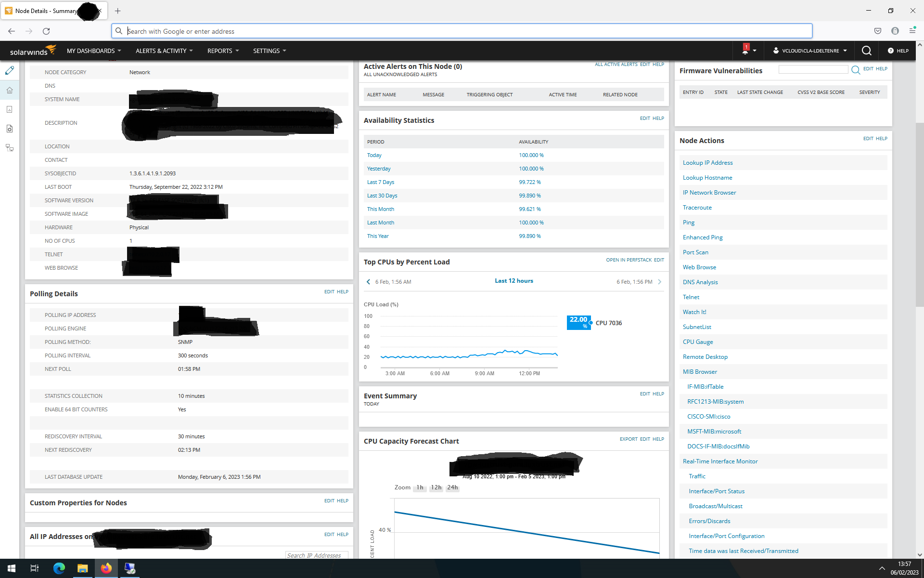Click the notification bell icon
Viewport: 924px width, 578px height.
point(745,51)
